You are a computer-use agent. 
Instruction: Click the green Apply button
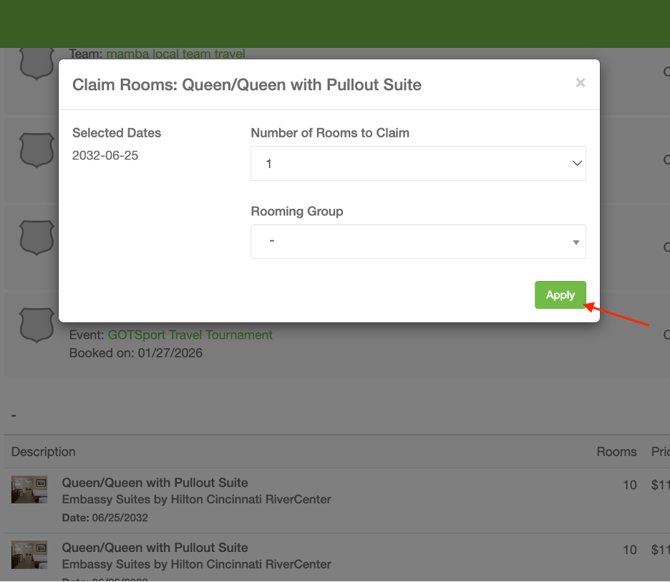pyautogui.click(x=560, y=295)
